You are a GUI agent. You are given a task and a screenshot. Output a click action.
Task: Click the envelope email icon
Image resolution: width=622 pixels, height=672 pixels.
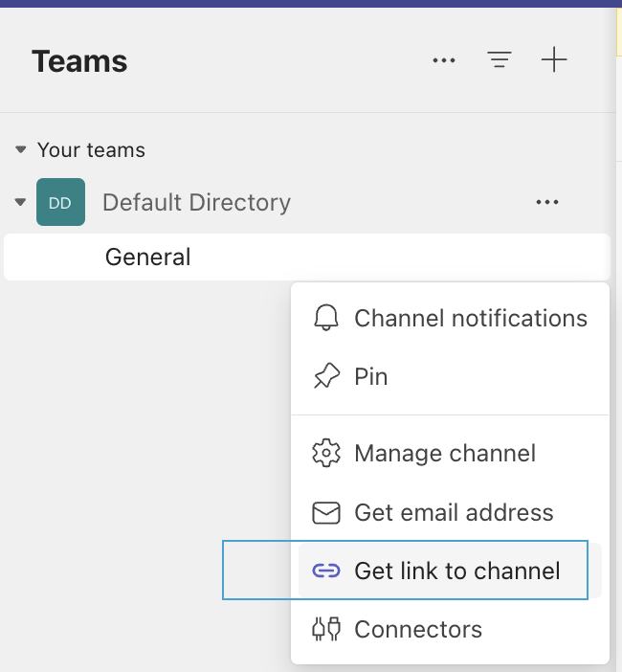coord(326,512)
